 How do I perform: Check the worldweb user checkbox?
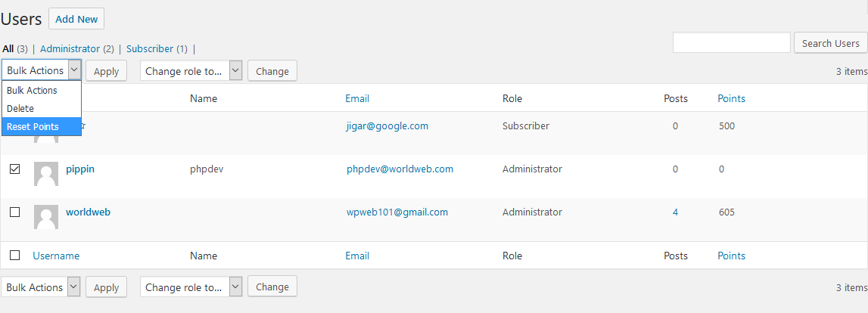click(14, 212)
